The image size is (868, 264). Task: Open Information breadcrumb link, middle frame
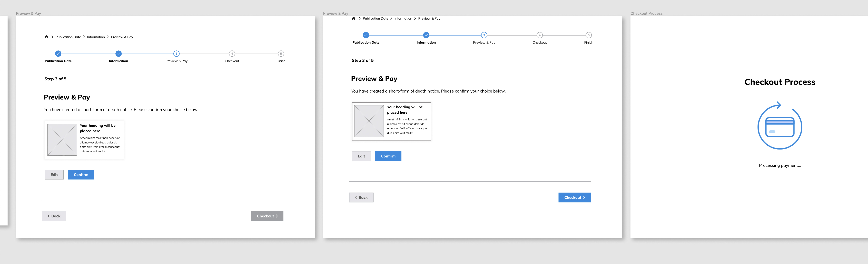click(x=403, y=19)
